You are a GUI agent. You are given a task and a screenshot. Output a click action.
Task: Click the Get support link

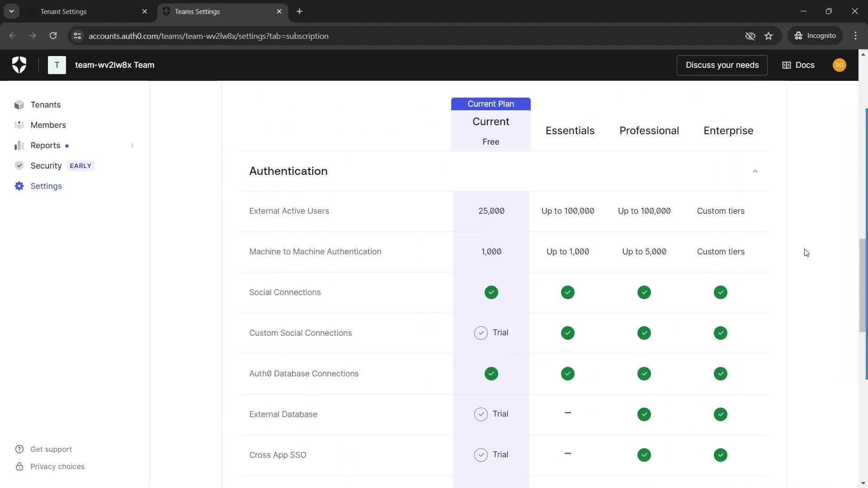[x=51, y=449]
